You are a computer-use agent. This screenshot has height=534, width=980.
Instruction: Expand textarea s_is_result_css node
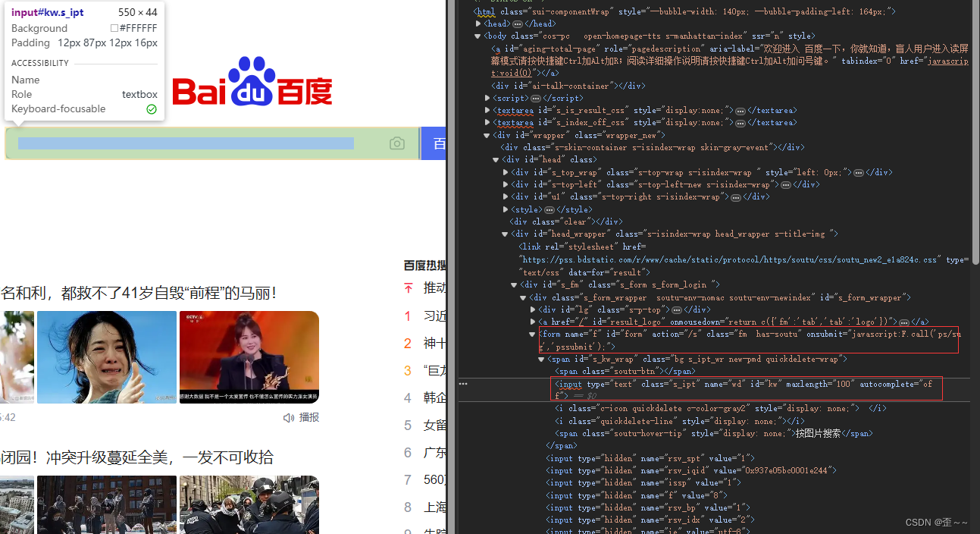[x=487, y=111]
